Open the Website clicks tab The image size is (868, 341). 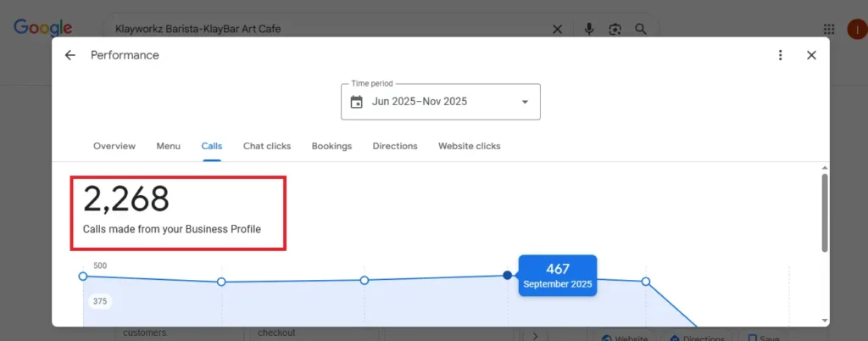pos(470,146)
